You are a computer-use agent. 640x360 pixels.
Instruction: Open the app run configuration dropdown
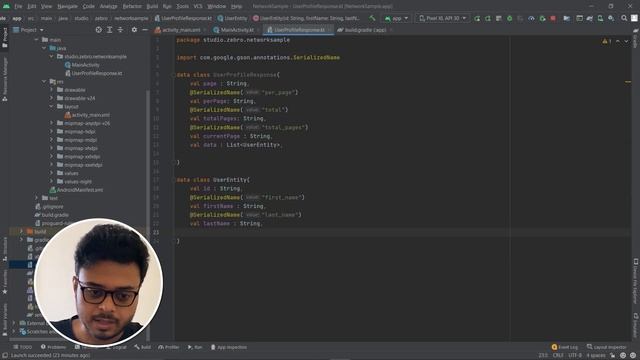point(396,18)
